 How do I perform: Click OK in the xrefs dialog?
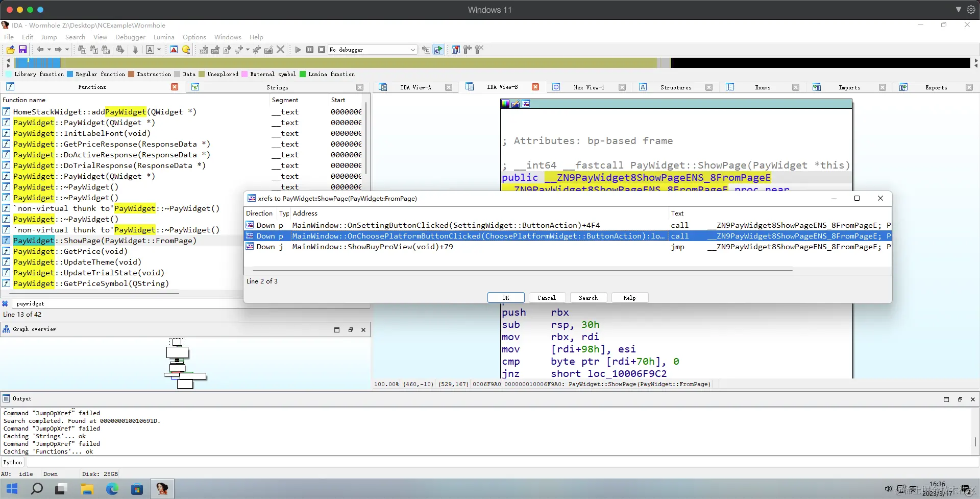click(x=506, y=298)
